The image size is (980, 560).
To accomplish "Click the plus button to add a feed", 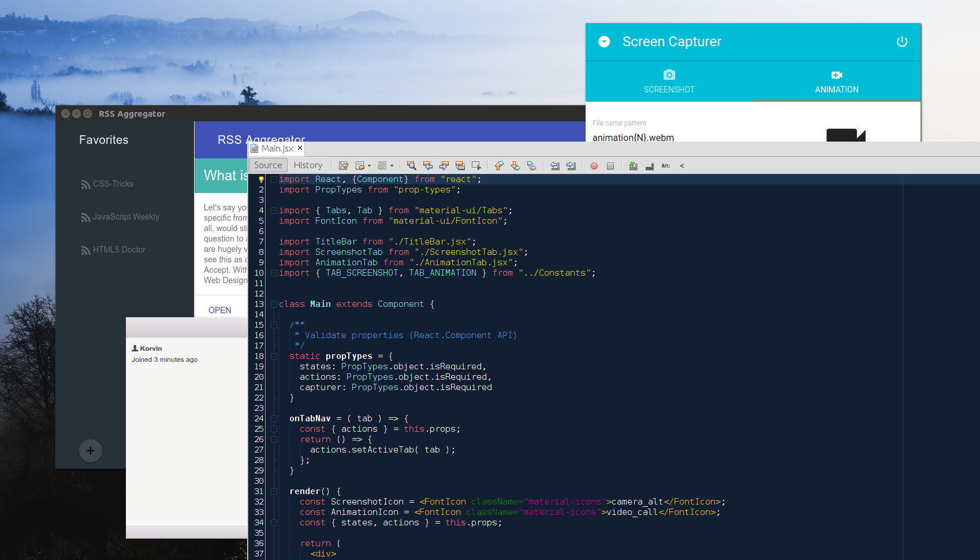I will (x=91, y=450).
